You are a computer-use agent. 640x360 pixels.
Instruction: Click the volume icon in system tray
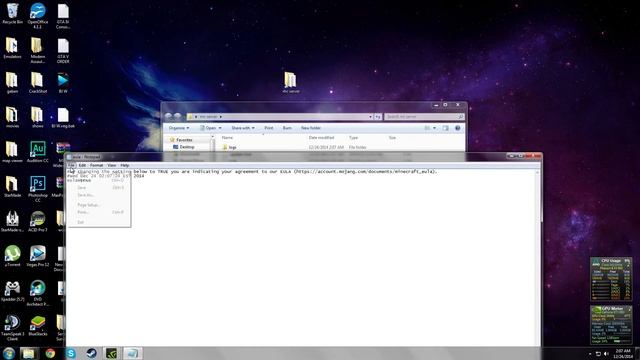(x=606, y=353)
